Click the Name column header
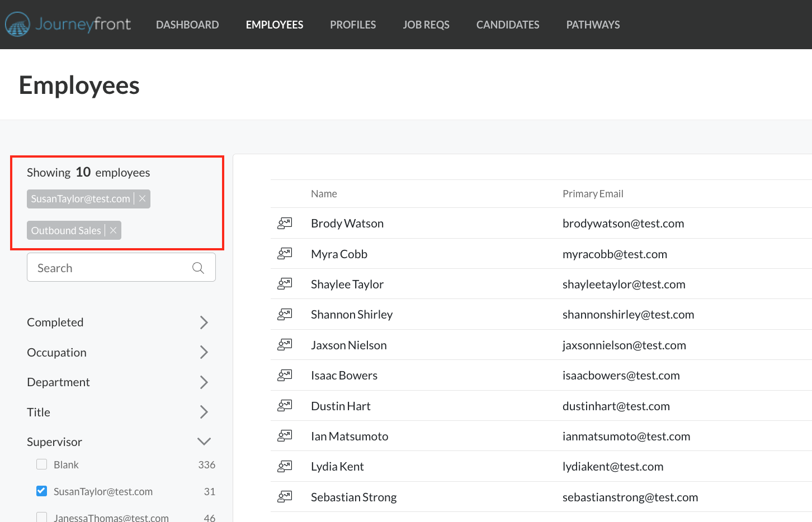 [324, 193]
